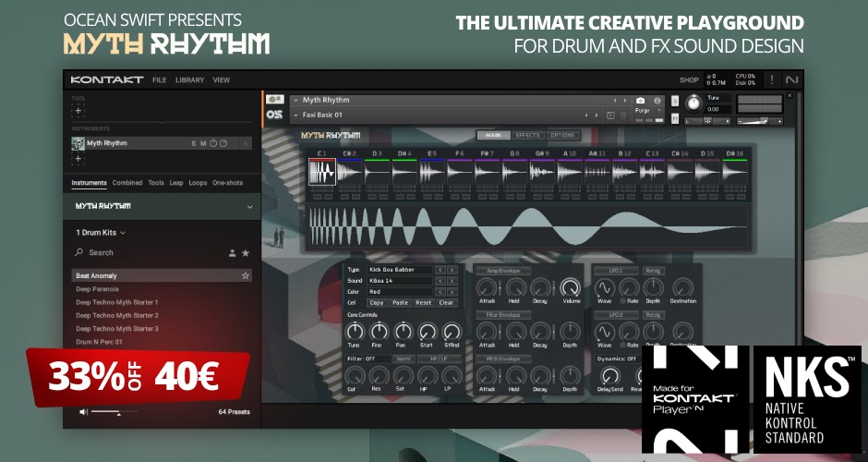The height and width of the screenshot is (462, 868).
Task: Click the OS logo icon in instrument header
Action: [274, 115]
